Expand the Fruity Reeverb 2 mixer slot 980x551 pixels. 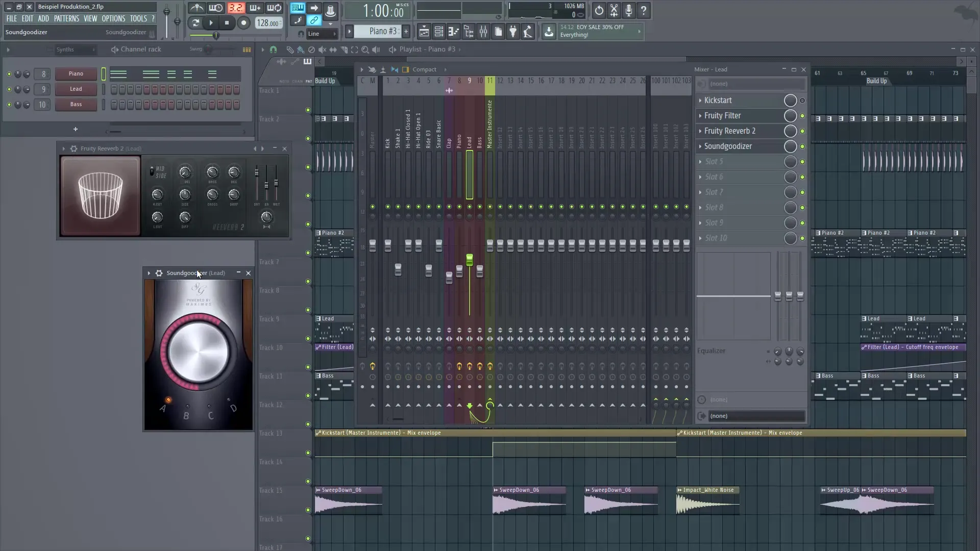pyautogui.click(x=700, y=131)
